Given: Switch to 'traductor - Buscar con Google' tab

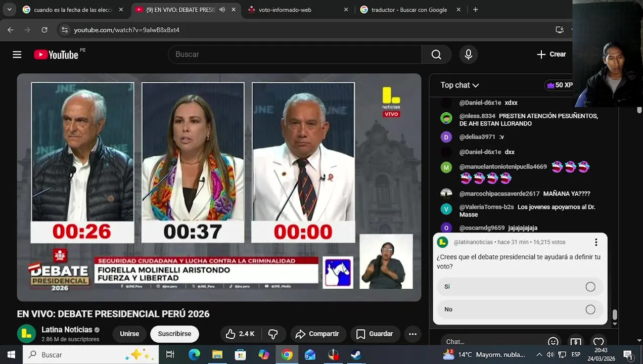Looking at the screenshot, I should pyautogui.click(x=409, y=10).
